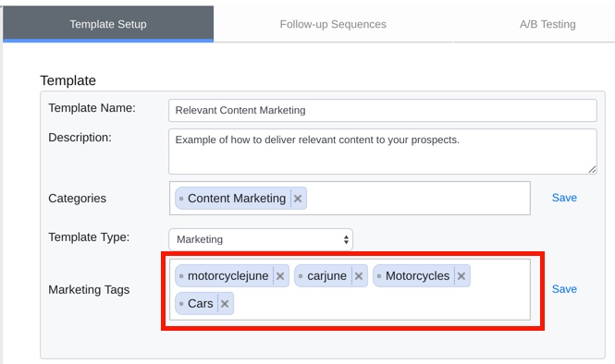Screen dimensions: 615x364
Task: Switch to the Follow-up Sequences tab
Action: click(333, 24)
